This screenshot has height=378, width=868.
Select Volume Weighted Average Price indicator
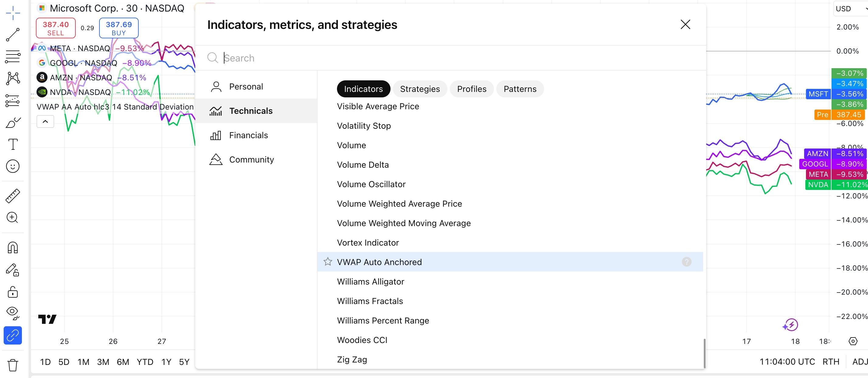[400, 203]
